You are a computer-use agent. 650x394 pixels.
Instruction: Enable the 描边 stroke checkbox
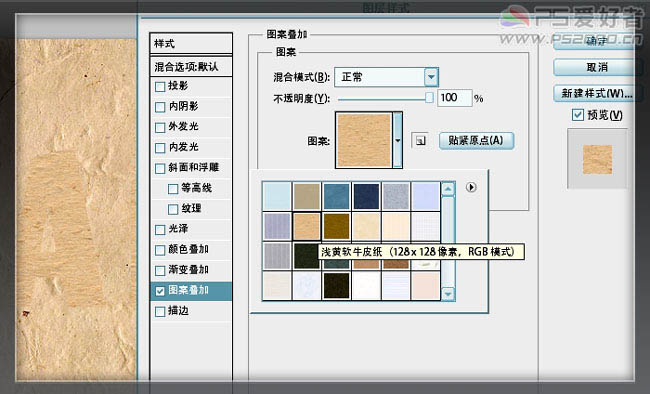[160, 311]
